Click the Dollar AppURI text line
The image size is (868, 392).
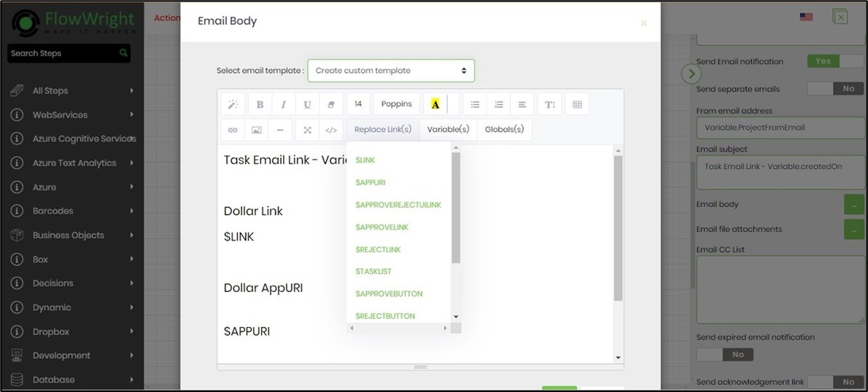click(263, 288)
